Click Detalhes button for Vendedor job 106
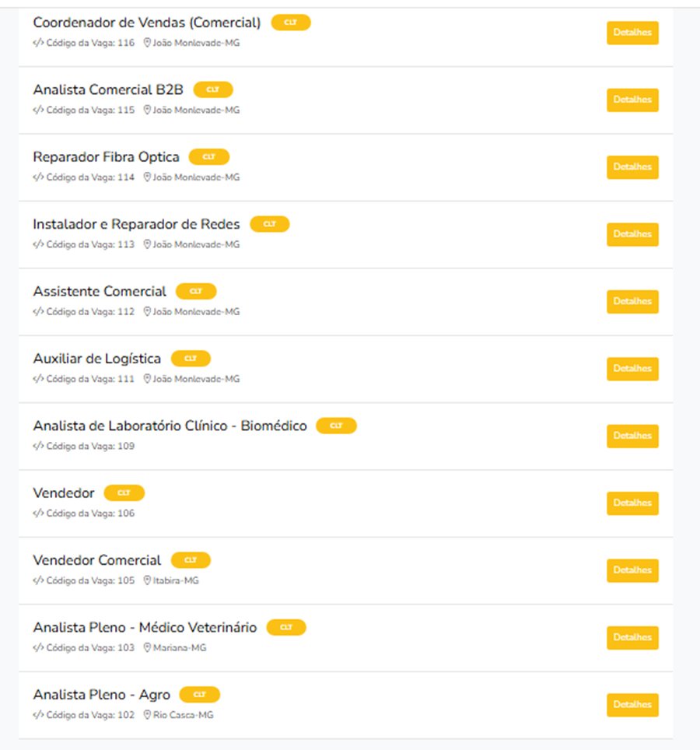The image size is (700, 750). pos(632,503)
